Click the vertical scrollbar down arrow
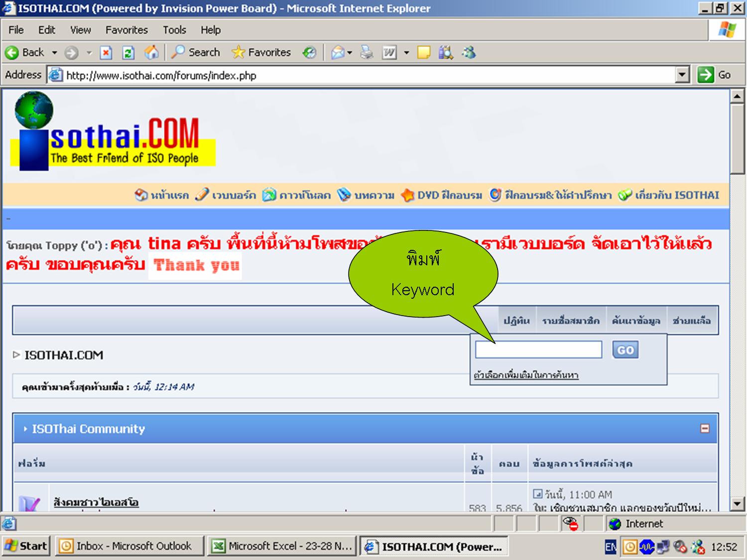747x560 pixels. 737,503
